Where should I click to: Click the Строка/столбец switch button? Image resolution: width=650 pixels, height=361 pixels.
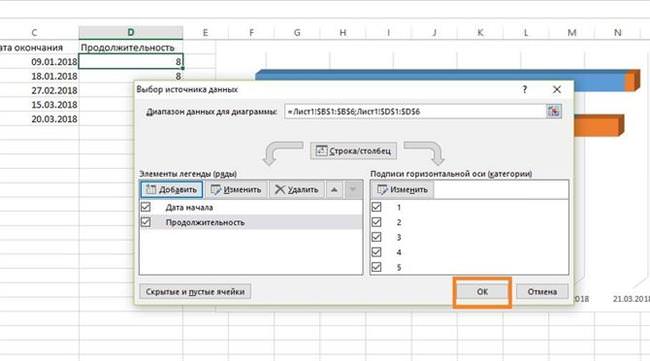(x=353, y=151)
